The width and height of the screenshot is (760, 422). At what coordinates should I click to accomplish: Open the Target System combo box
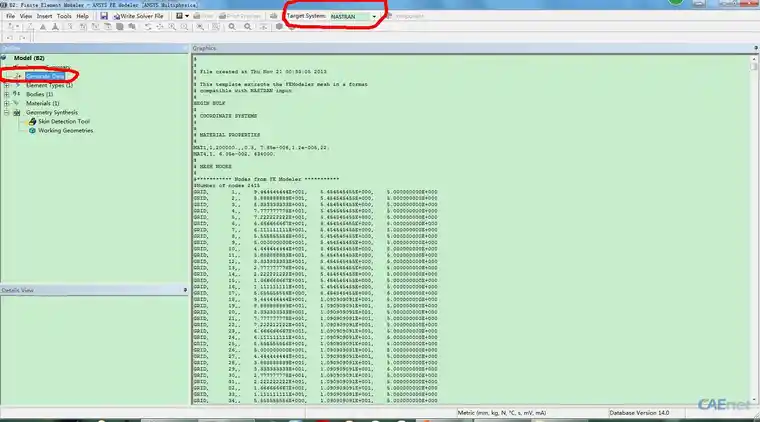[353, 16]
